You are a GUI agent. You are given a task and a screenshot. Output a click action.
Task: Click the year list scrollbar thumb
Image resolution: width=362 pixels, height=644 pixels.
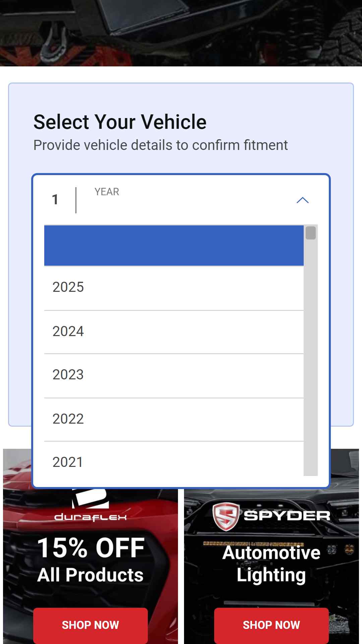pos(311,233)
